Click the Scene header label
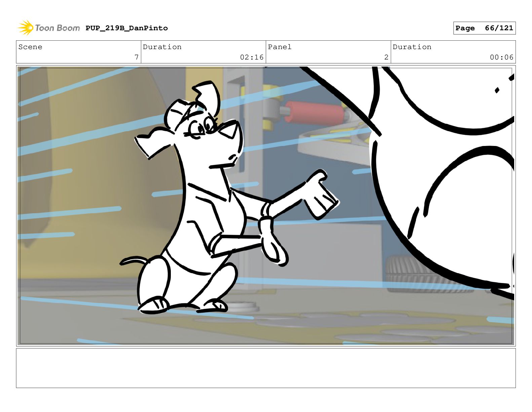The width and height of the screenshot is (532, 412). tap(30, 47)
